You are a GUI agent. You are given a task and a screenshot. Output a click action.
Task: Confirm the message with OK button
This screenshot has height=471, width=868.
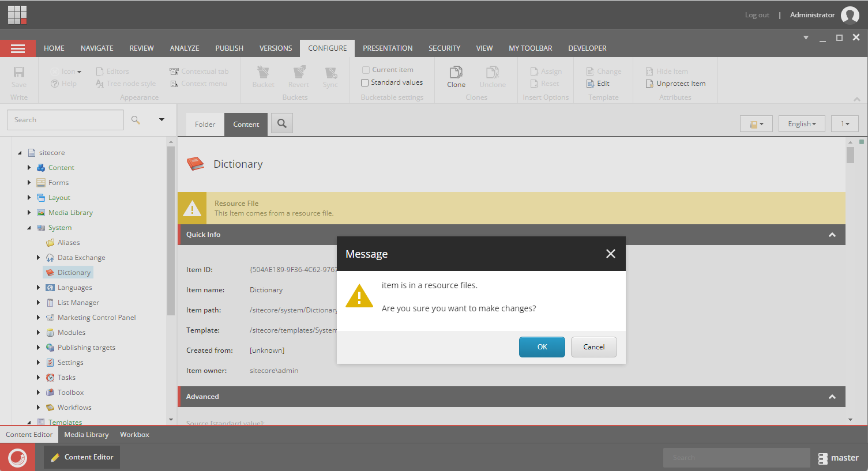[x=542, y=347]
